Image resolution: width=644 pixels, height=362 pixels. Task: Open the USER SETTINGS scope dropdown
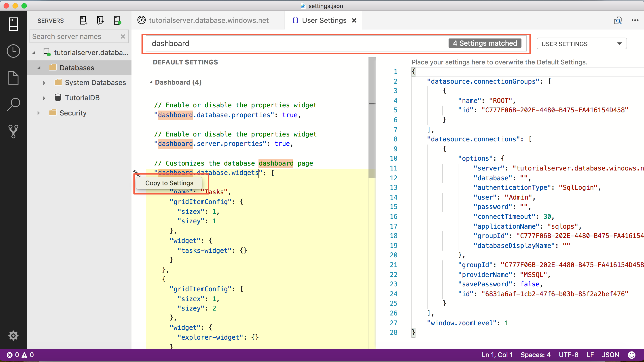[x=581, y=44]
